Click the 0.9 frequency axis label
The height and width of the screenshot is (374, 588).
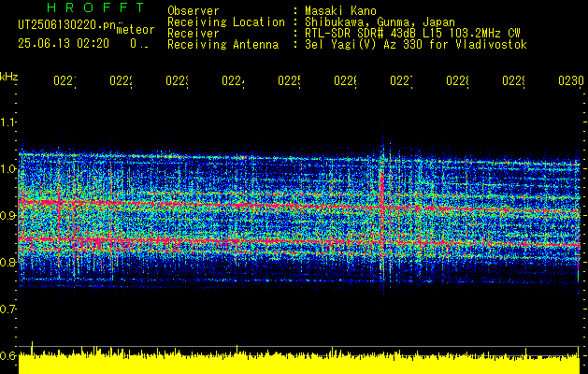[7, 216]
